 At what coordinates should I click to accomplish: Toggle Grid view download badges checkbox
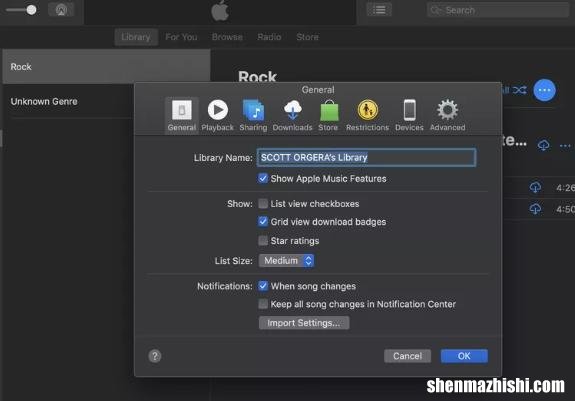(x=263, y=221)
